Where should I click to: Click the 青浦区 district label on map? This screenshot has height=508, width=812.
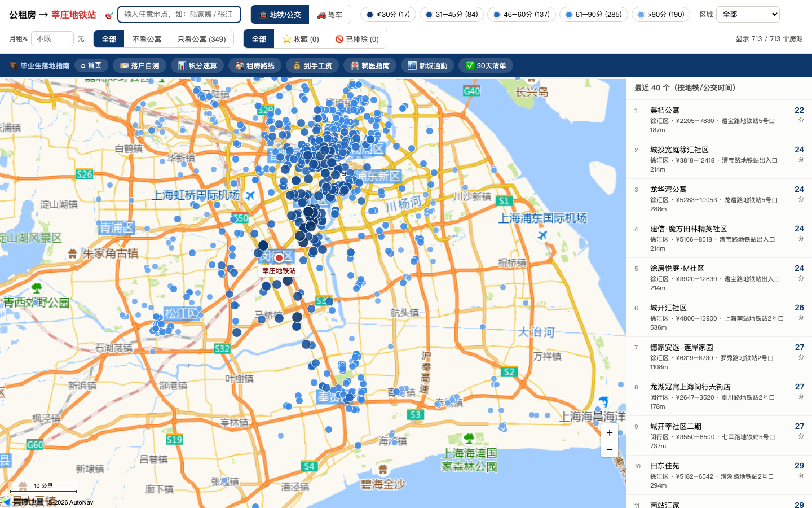pos(117,228)
